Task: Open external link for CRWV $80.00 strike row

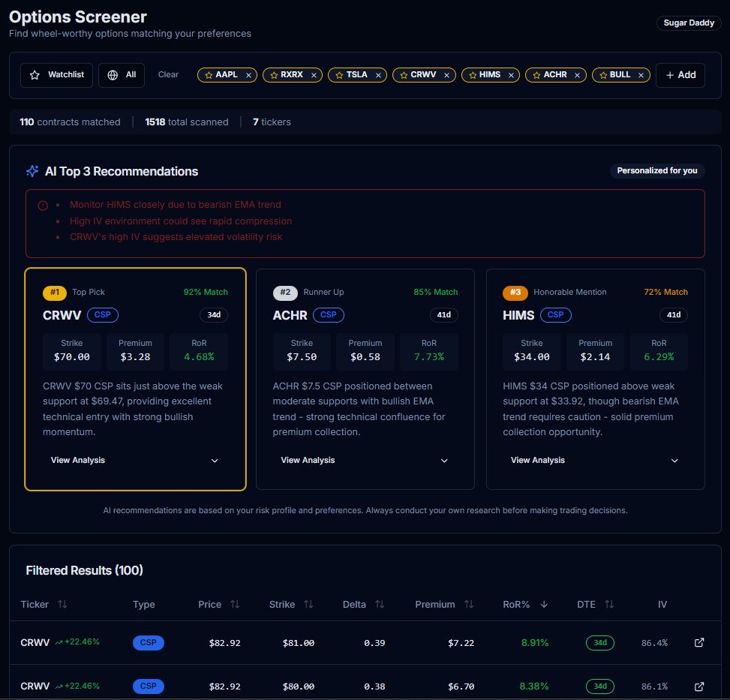Action: (699, 686)
